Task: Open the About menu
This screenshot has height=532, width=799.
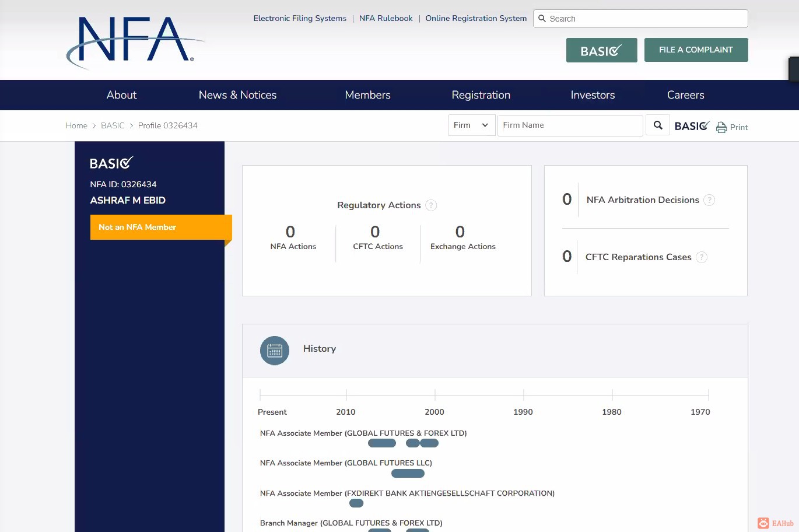Action: [x=121, y=95]
